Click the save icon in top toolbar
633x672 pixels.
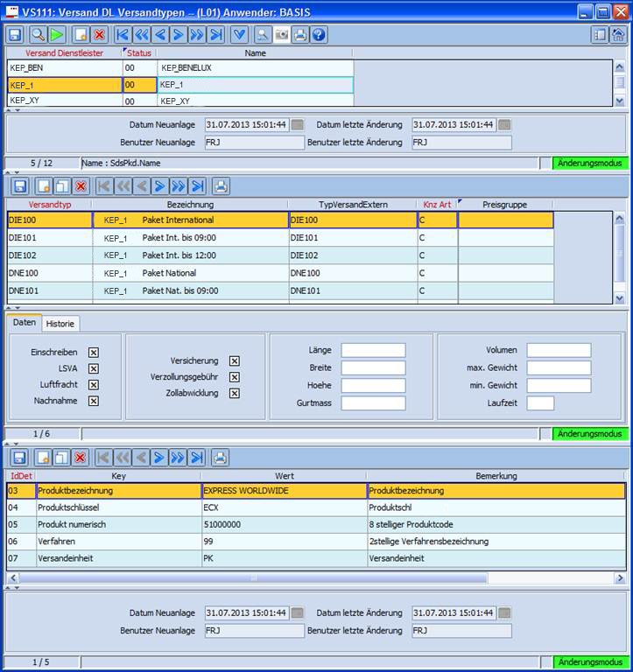pos(16,35)
